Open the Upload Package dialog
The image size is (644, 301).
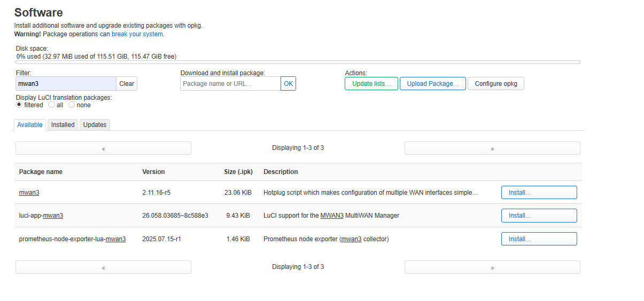point(432,84)
